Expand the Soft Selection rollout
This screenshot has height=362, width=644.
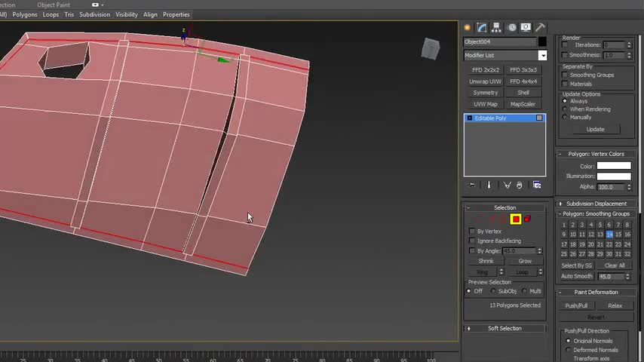tap(504, 328)
